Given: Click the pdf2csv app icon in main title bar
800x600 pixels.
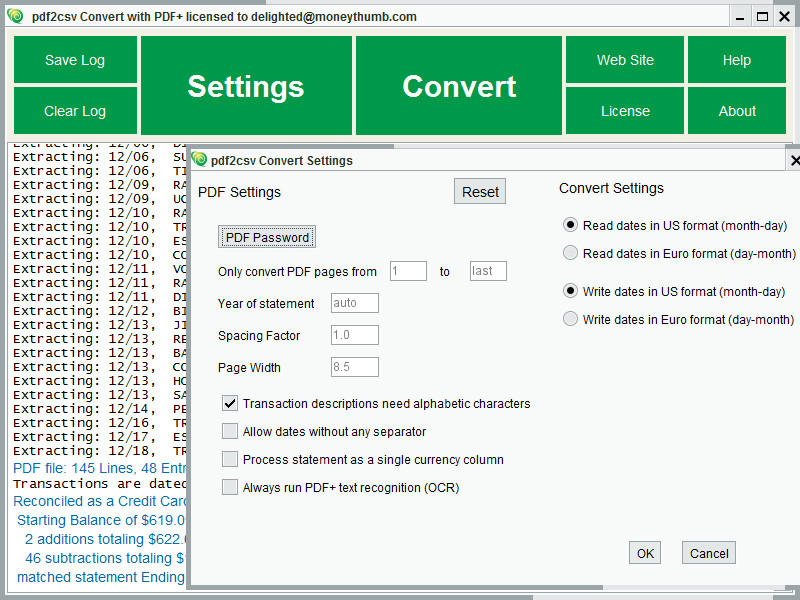Looking at the screenshot, I should 15,16.
